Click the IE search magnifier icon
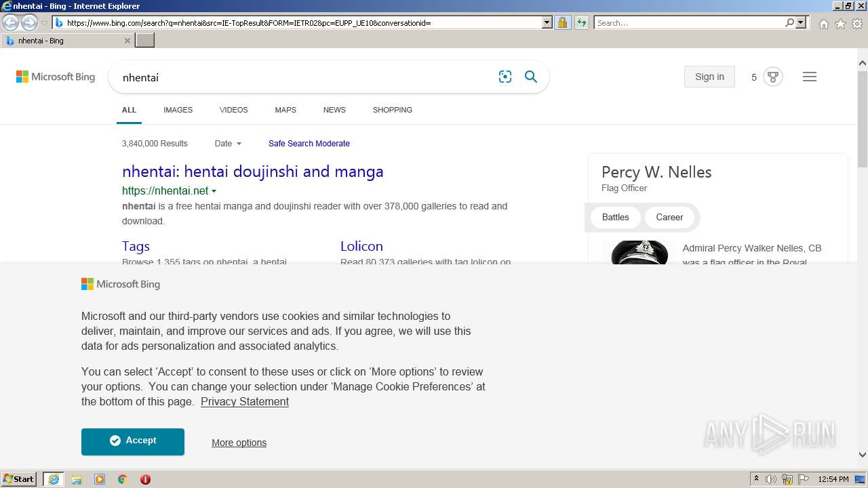868x488 pixels. [x=789, y=22]
